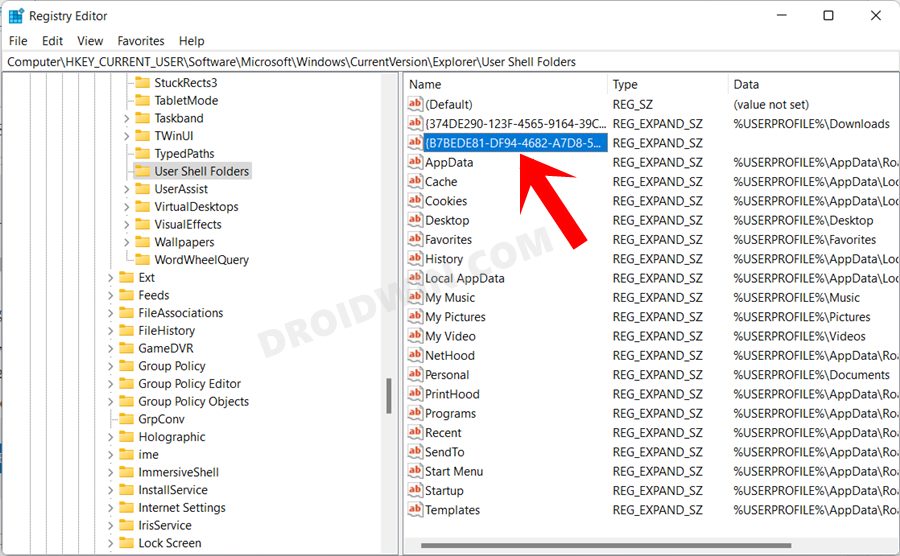Select the User Shell Folders key

click(201, 171)
